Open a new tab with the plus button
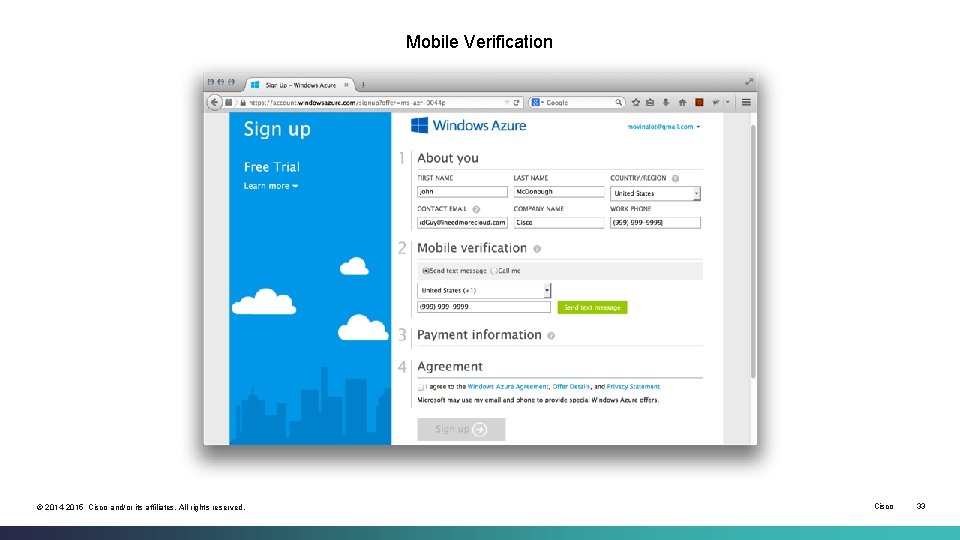The image size is (960, 540). 363,85
